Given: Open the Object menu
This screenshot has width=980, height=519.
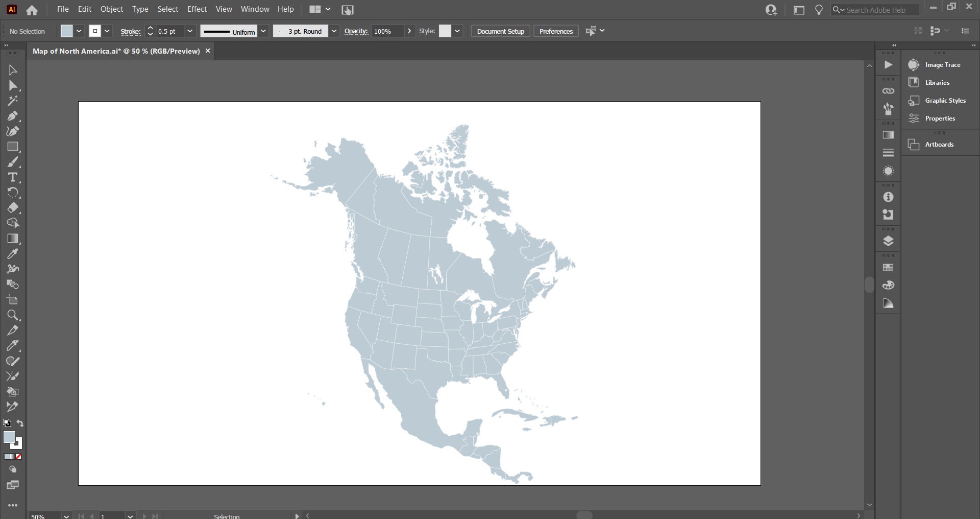Looking at the screenshot, I should 111,9.
